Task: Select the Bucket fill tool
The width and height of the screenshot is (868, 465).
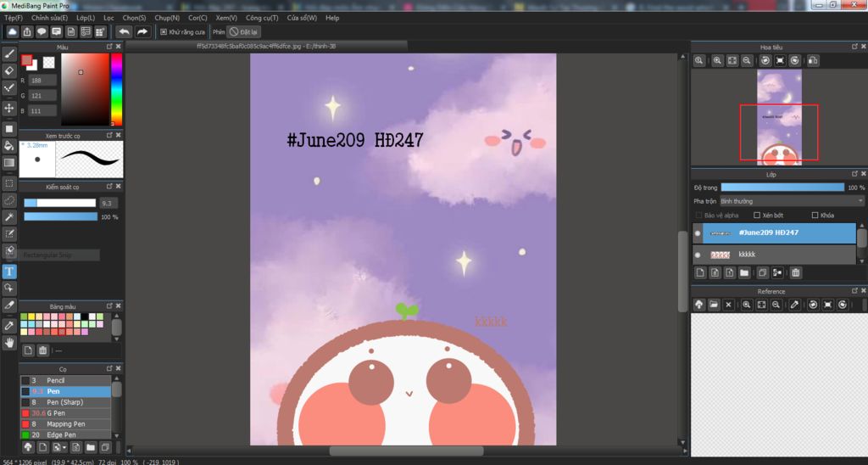Action: (x=8, y=146)
